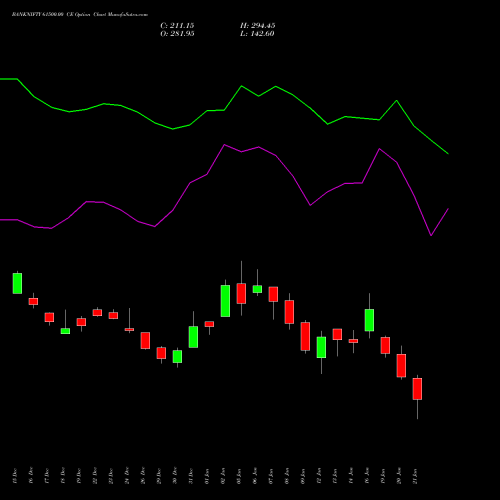Screen dimensions: 500x500
Task: Click the 07 Jan date label
Action: (270, 476)
